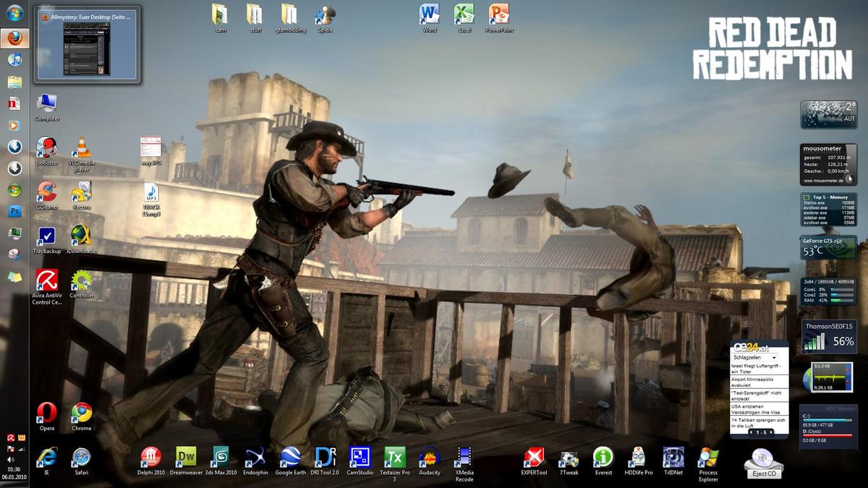Screen dimensions: 868x488
Task: Click the HDD Monitor C: drive bar
Action: tap(827, 420)
